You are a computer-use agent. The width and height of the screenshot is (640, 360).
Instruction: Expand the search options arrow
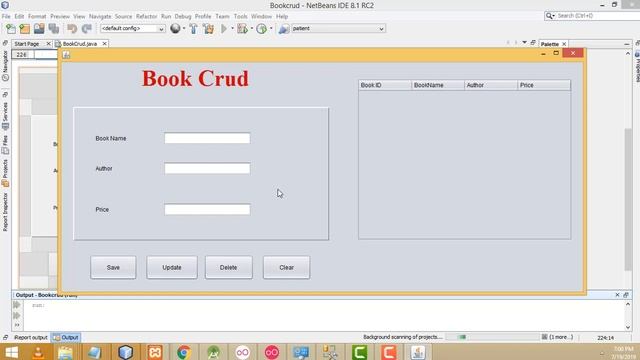(x=553, y=16)
